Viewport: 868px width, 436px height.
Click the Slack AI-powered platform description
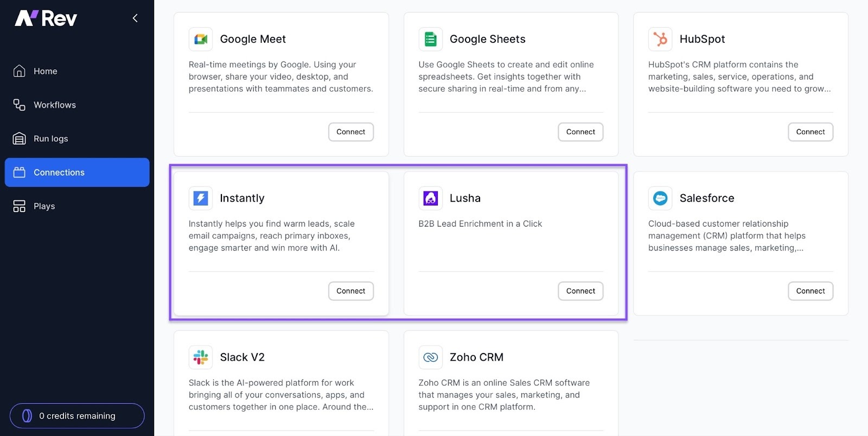[281, 395]
